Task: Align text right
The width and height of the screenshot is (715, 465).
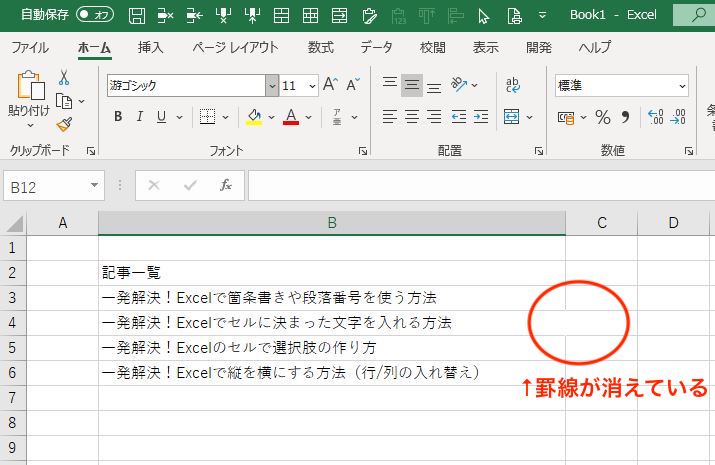Action: (x=434, y=117)
